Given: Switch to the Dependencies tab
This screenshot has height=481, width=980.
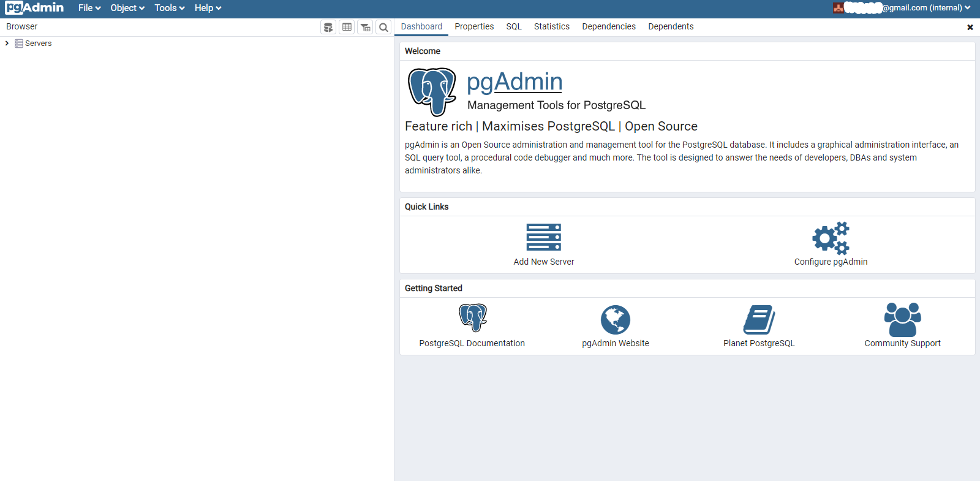Looking at the screenshot, I should pos(609,26).
